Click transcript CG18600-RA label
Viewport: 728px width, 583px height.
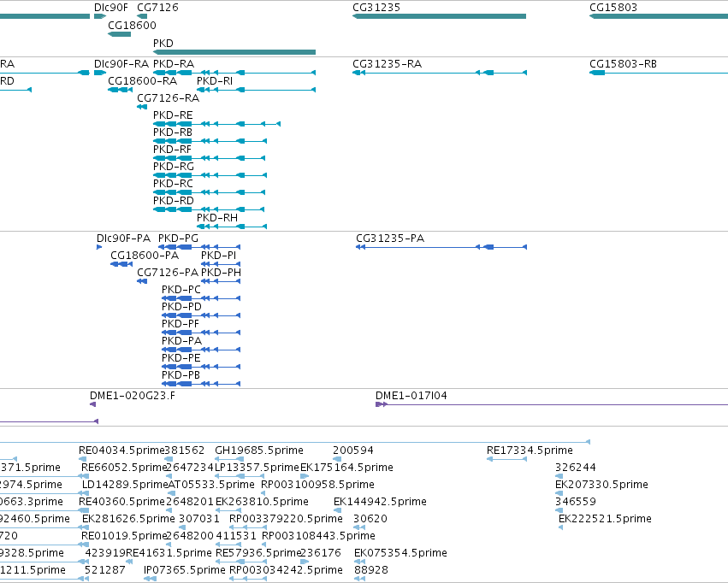pos(143,81)
